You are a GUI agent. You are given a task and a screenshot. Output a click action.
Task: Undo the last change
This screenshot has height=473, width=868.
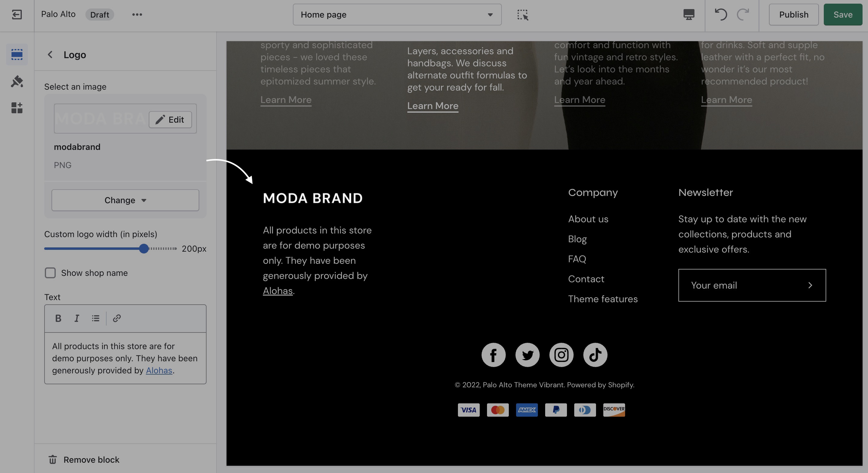pyautogui.click(x=721, y=15)
